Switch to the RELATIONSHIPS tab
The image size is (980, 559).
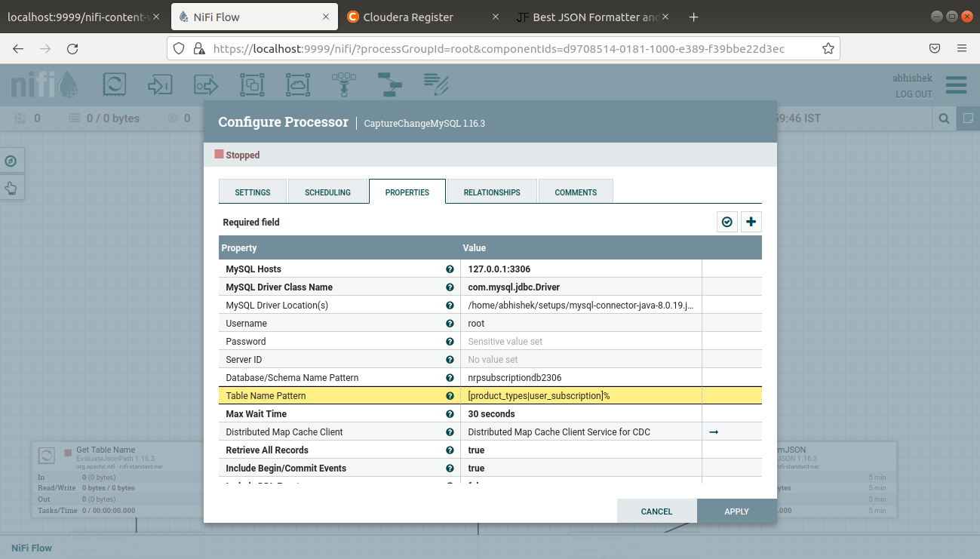click(x=491, y=192)
